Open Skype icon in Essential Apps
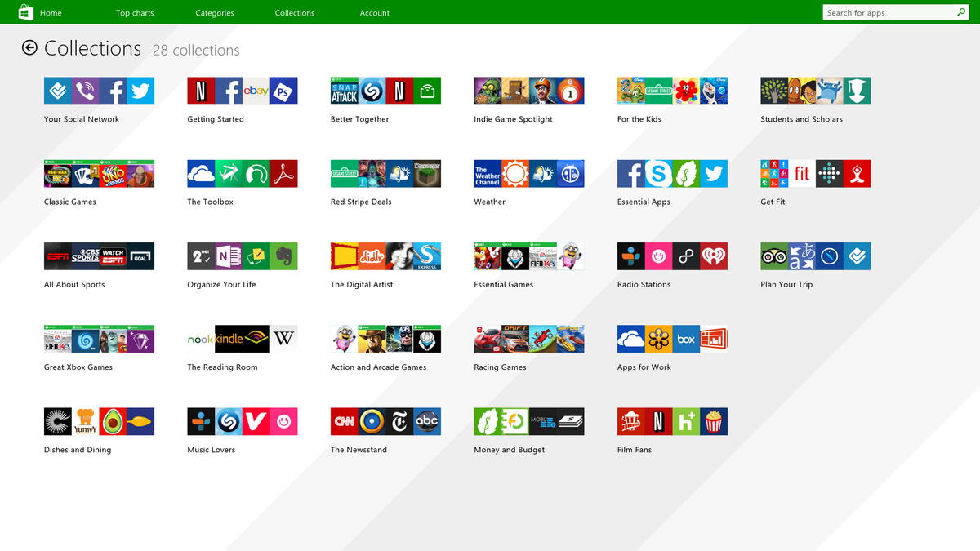This screenshot has width=980, height=551. click(658, 174)
